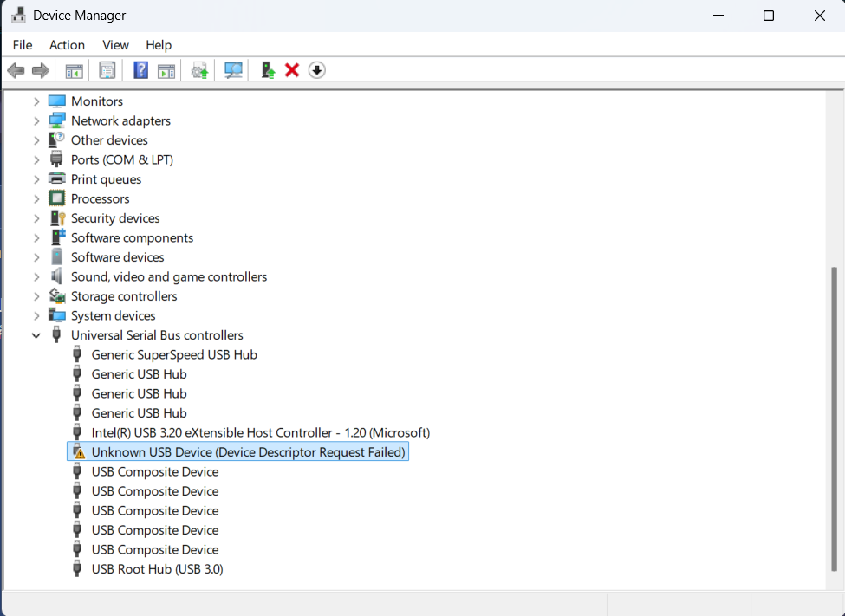
Task: Toggle the Show/Hide Console Tree icon
Action: click(x=74, y=70)
